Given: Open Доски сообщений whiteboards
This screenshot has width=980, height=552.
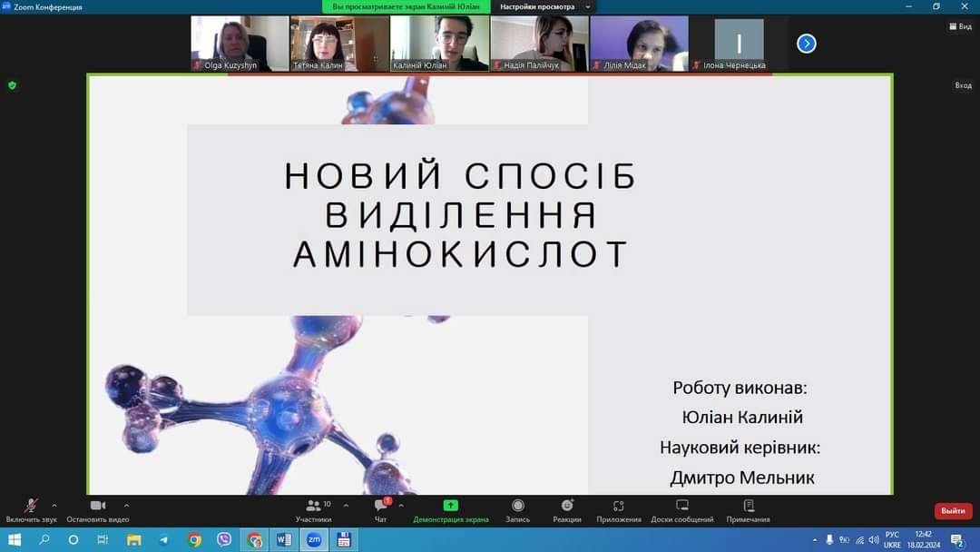Looking at the screenshot, I should tap(682, 510).
